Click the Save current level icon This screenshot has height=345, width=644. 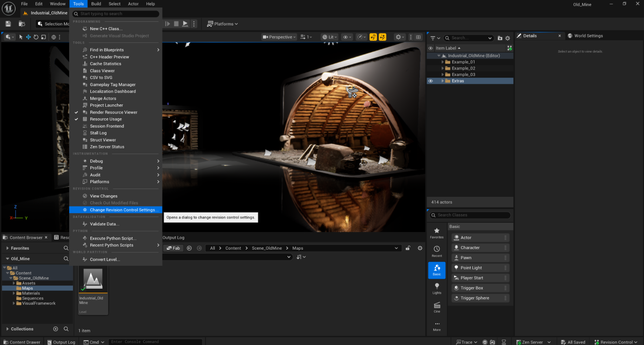pyautogui.click(x=8, y=24)
